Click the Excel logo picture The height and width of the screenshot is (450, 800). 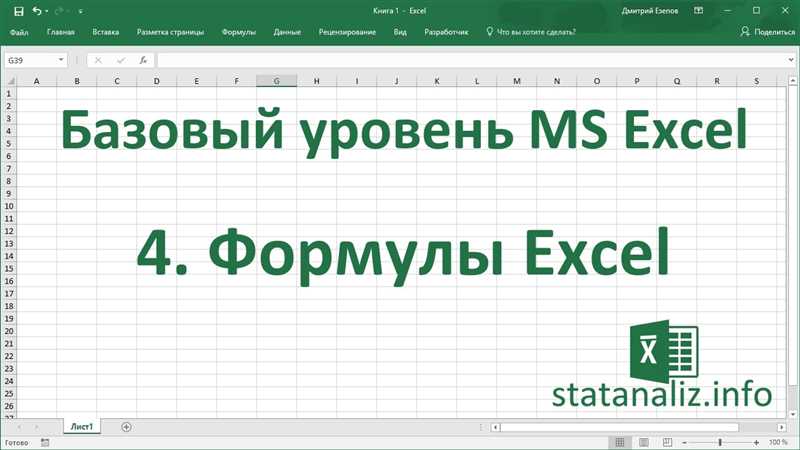663,352
